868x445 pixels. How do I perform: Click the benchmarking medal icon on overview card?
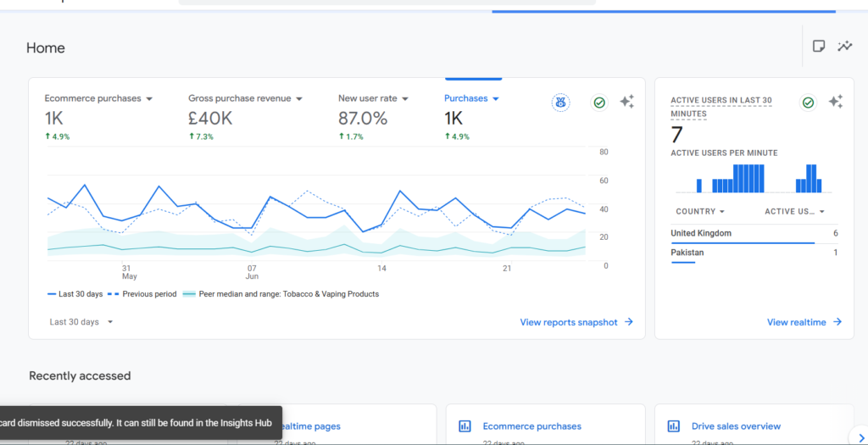(x=561, y=103)
